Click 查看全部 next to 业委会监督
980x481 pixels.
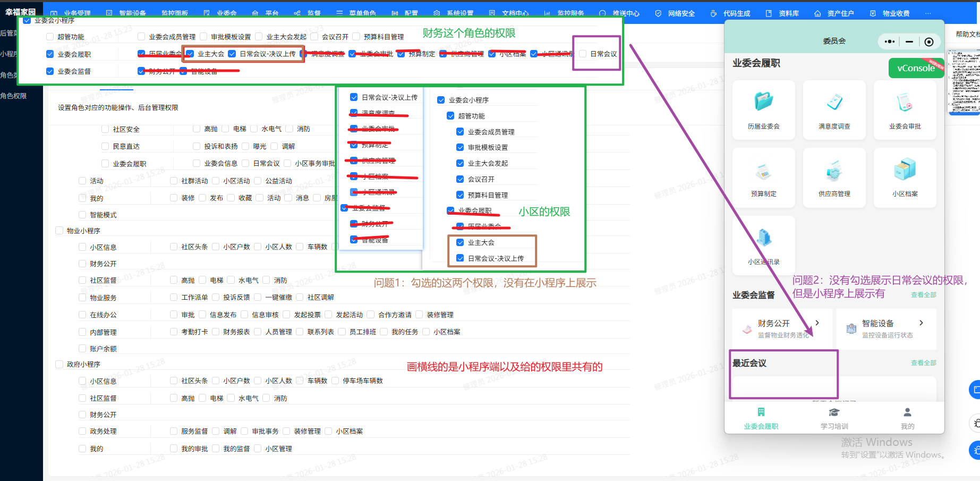tap(923, 294)
